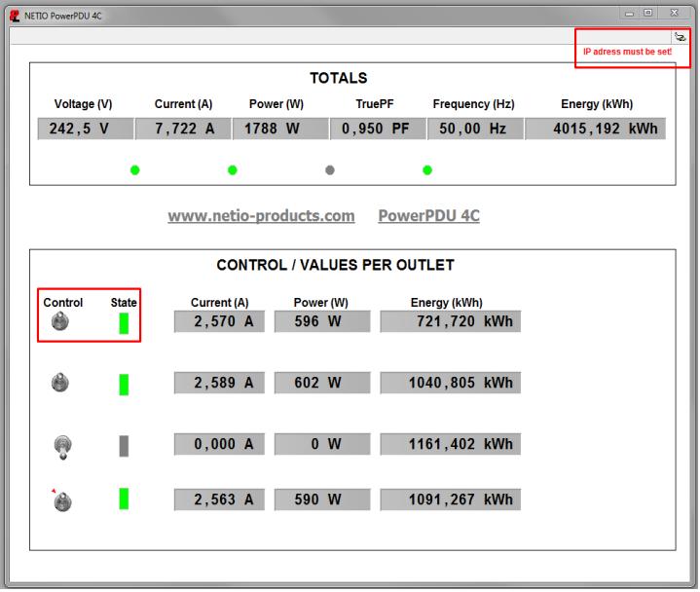Click the green dot below the Current total
The image size is (700, 592).
[134, 170]
